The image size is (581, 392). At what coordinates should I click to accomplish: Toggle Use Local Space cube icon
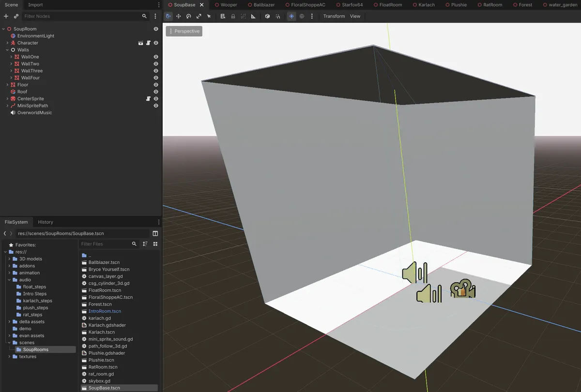(267, 16)
